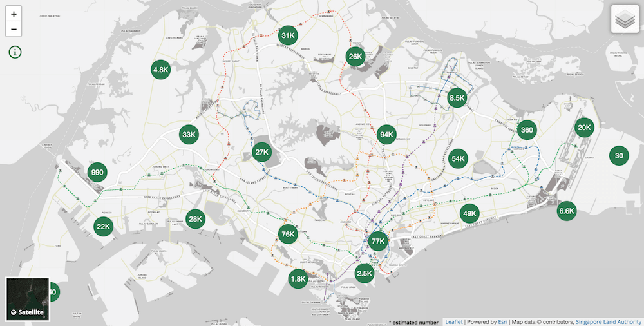Click the 360 cluster marker
The image size is (644, 326).
click(x=527, y=130)
